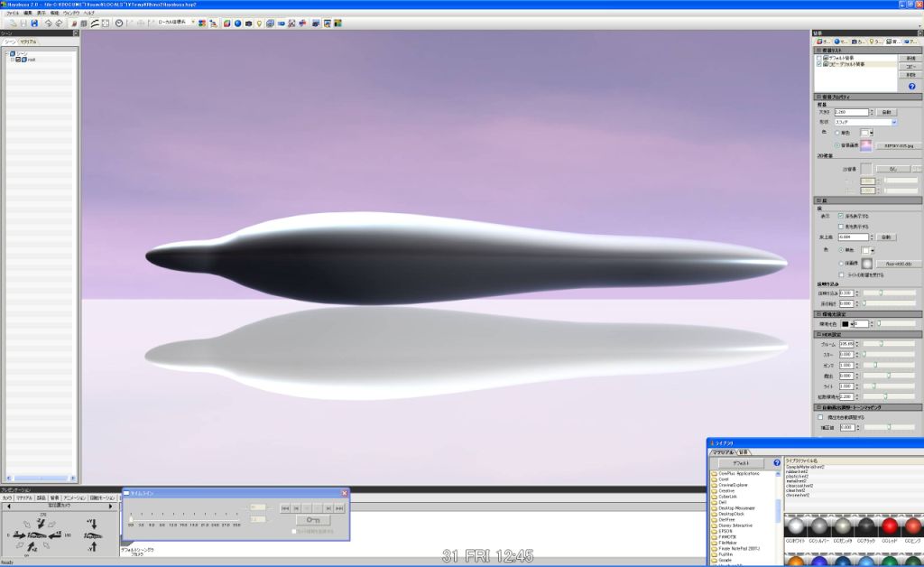Open the ファイル menu
The width and height of the screenshot is (924, 567).
[13, 14]
